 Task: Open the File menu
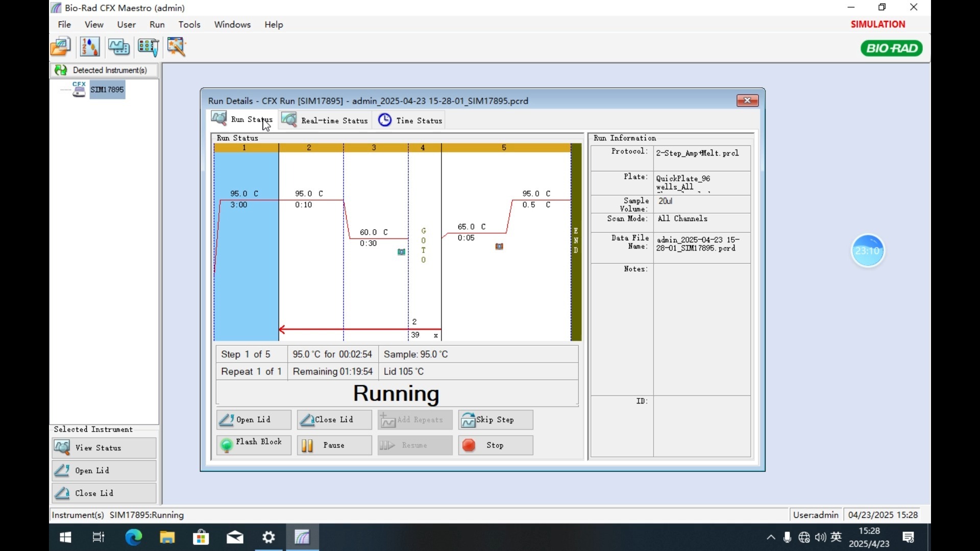point(64,24)
